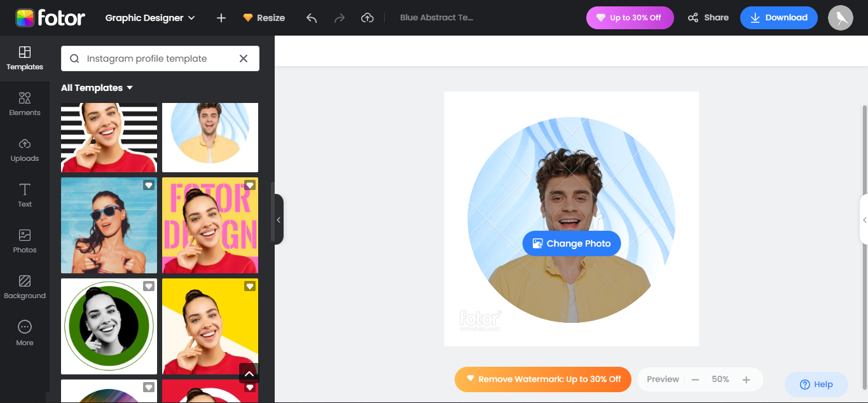
Task: Open the Uploads panel
Action: pos(25,149)
